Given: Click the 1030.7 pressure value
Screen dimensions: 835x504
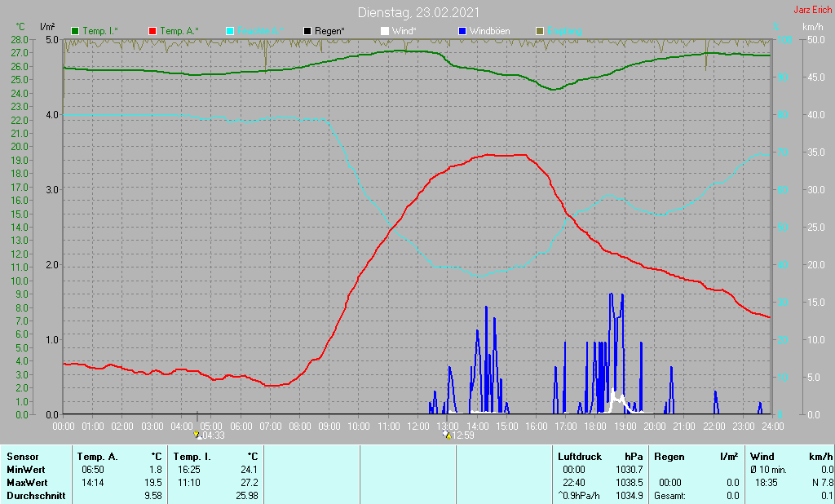Looking at the screenshot, I should (x=629, y=470).
